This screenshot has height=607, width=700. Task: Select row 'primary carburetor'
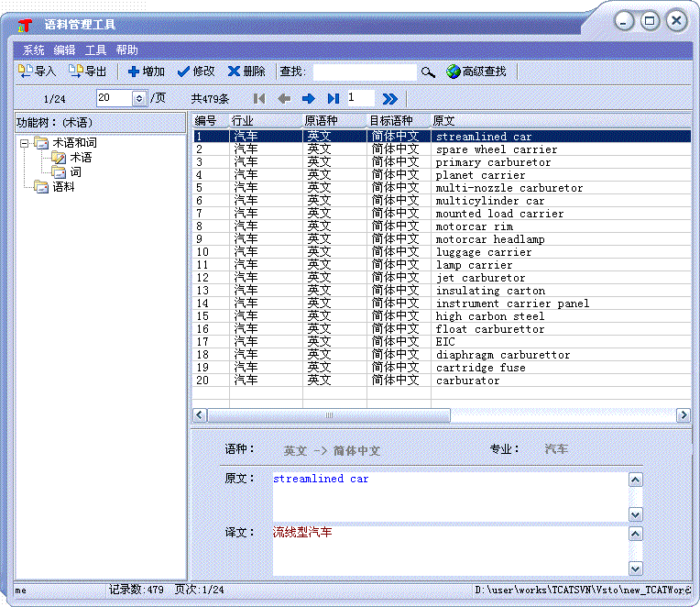point(442,162)
